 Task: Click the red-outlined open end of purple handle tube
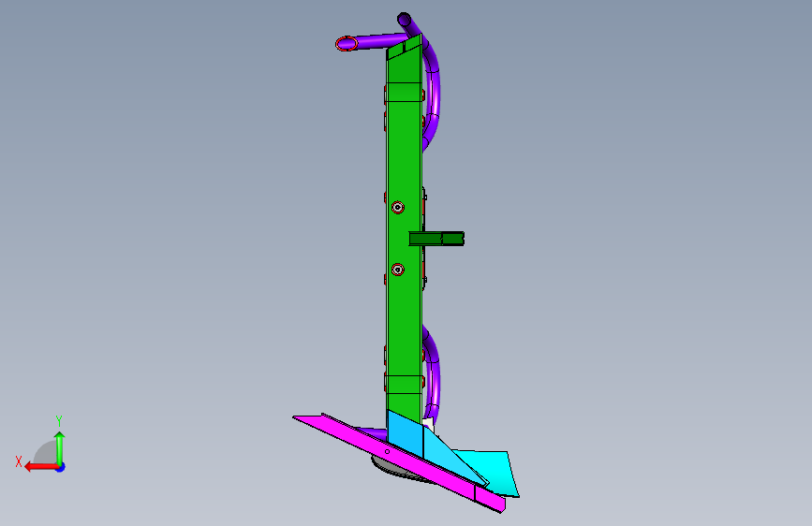[346, 43]
